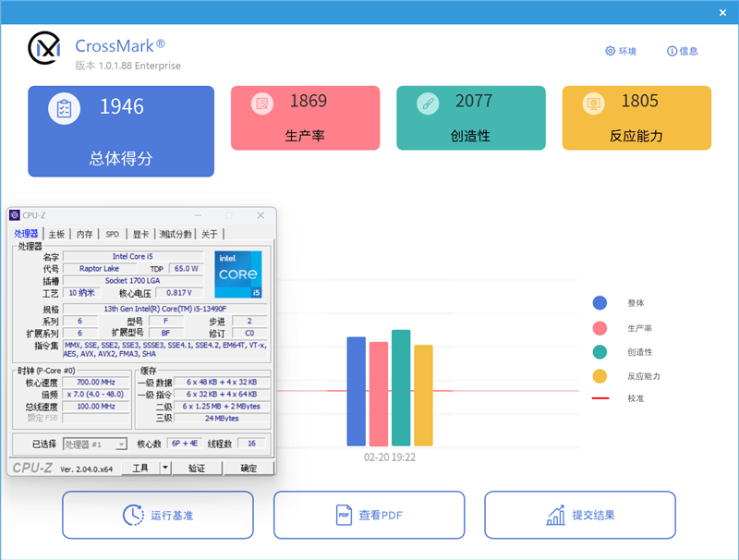Expand the 工具 dropdown arrow
Viewport: 739px width, 560px height.
click(x=165, y=469)
